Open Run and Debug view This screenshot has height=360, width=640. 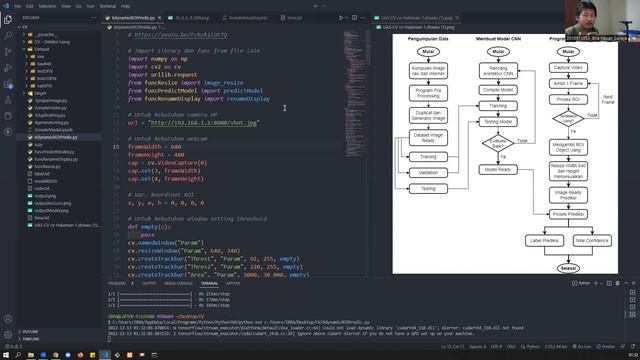point(8,68)
